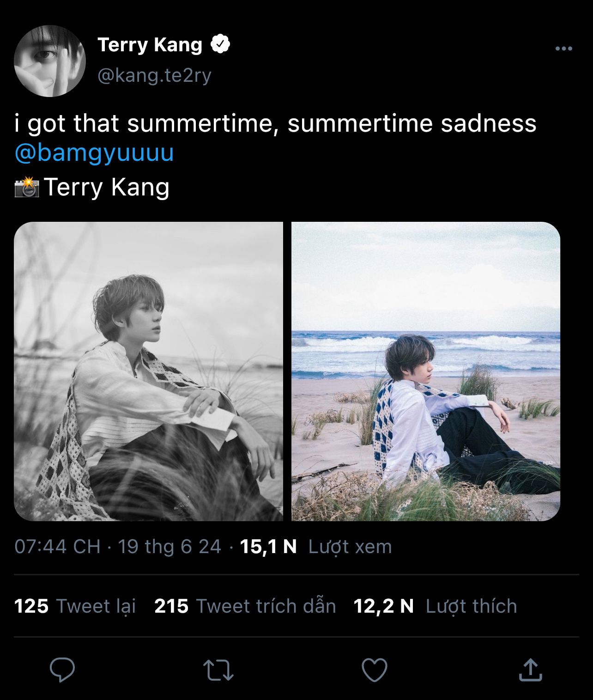Open the three-dot more options menu
The width and height of the screenshot is (593, 700).
pyautogui.click(x=563, y=49)
